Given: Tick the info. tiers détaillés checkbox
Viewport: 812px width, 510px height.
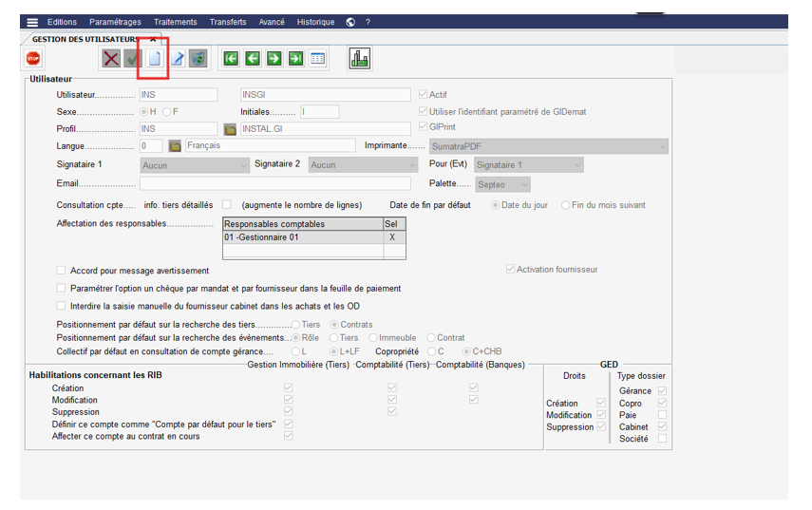Looking at the screenshot, I should coord(226,204).
